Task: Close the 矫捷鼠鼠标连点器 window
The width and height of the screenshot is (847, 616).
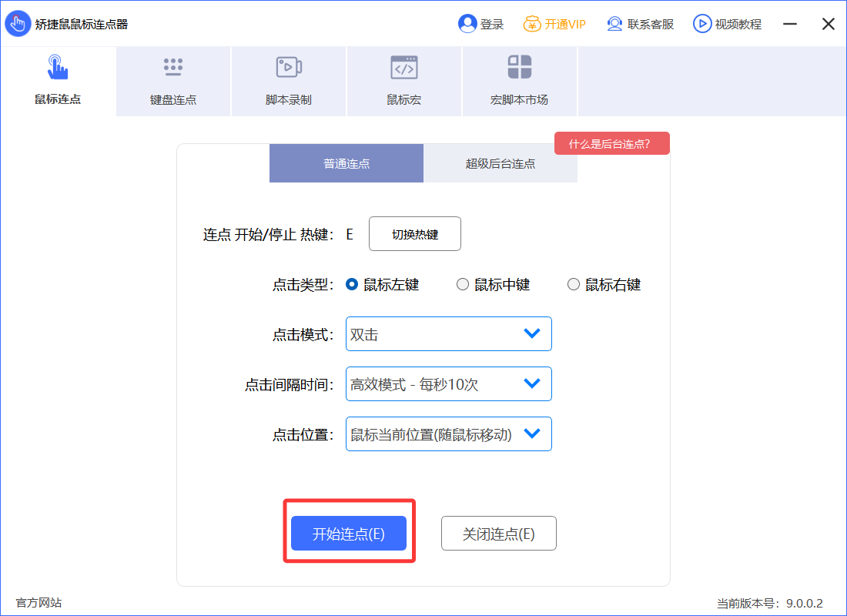Action: (x=828, y=24)
